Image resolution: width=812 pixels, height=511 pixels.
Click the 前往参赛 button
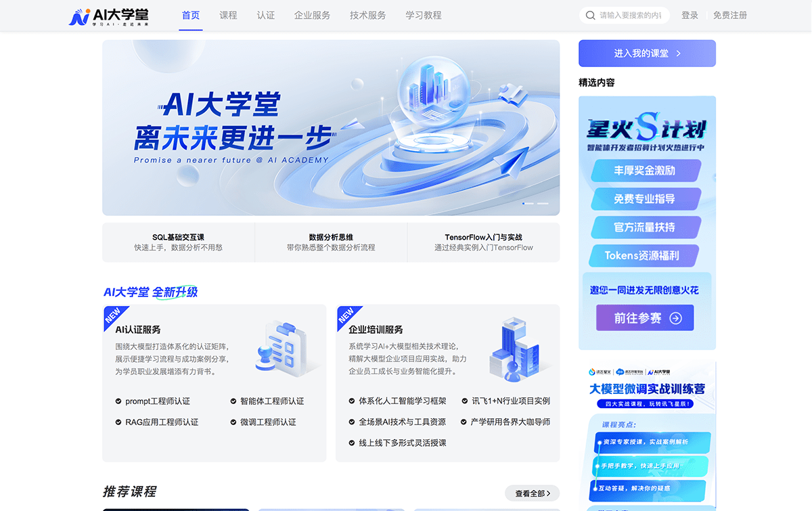644,317
